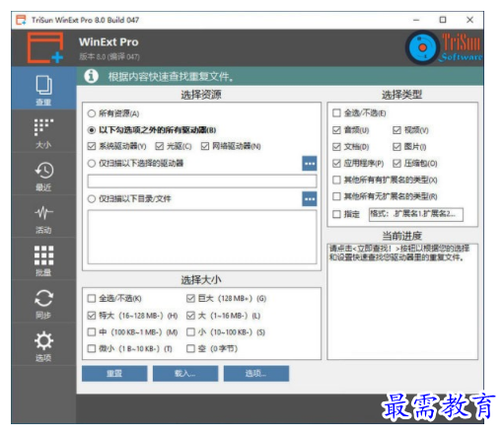Open the 批量 batch sidebar icon

tap(43, 259)
